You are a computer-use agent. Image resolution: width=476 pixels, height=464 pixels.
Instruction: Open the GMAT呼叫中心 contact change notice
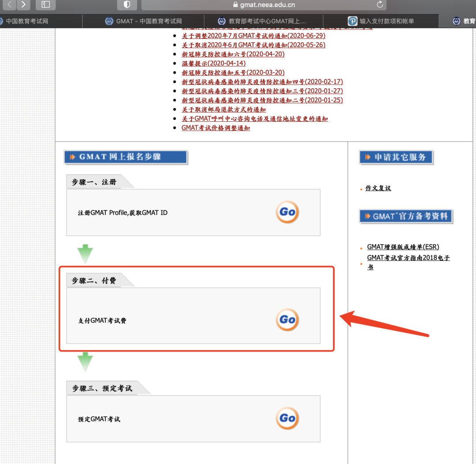pos(255,119)
